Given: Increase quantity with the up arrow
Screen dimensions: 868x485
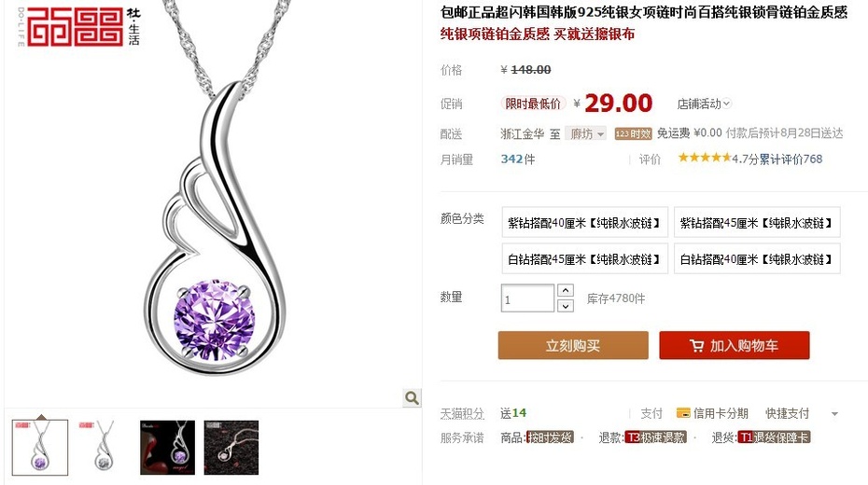Looking at the screenshot, I should (566, 290).
